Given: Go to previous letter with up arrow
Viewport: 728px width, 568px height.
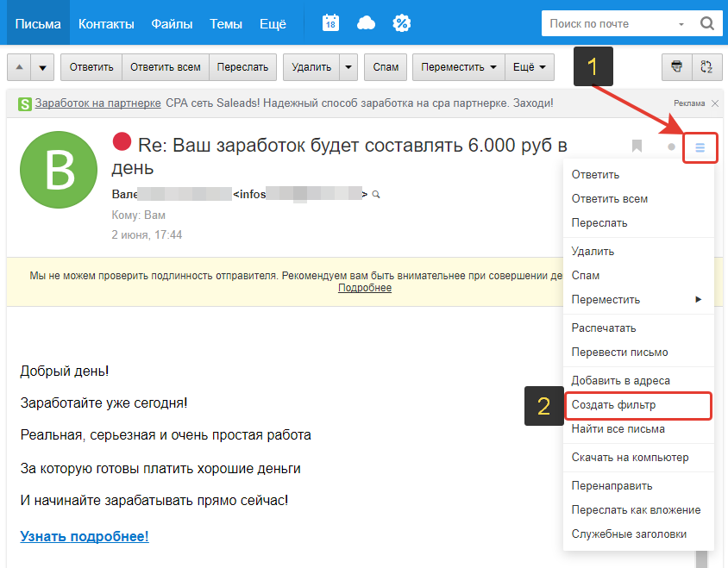Looking at the screenshot, I should coord(20,67).
